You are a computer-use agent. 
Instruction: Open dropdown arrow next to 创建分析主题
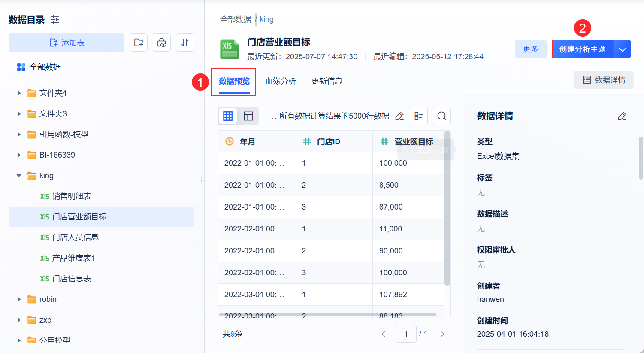pyautogui.click(x=623, y=49)
